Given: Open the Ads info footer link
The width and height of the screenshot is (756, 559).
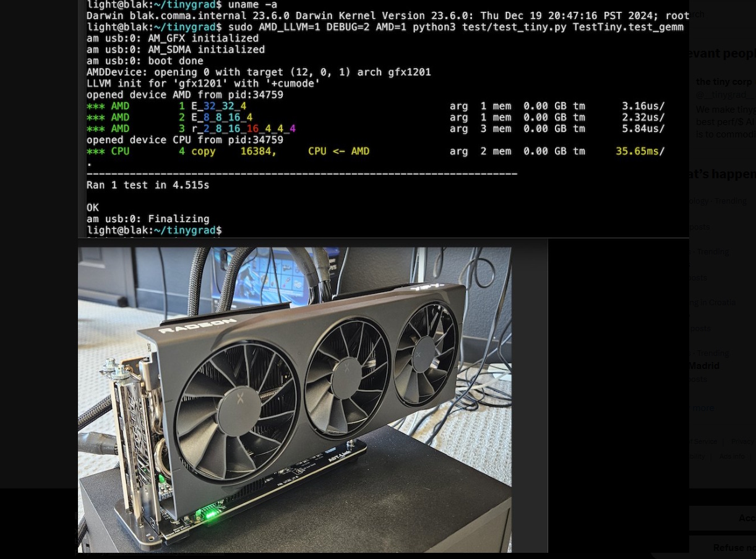Looking at the screenshot, I should point(732,456).
